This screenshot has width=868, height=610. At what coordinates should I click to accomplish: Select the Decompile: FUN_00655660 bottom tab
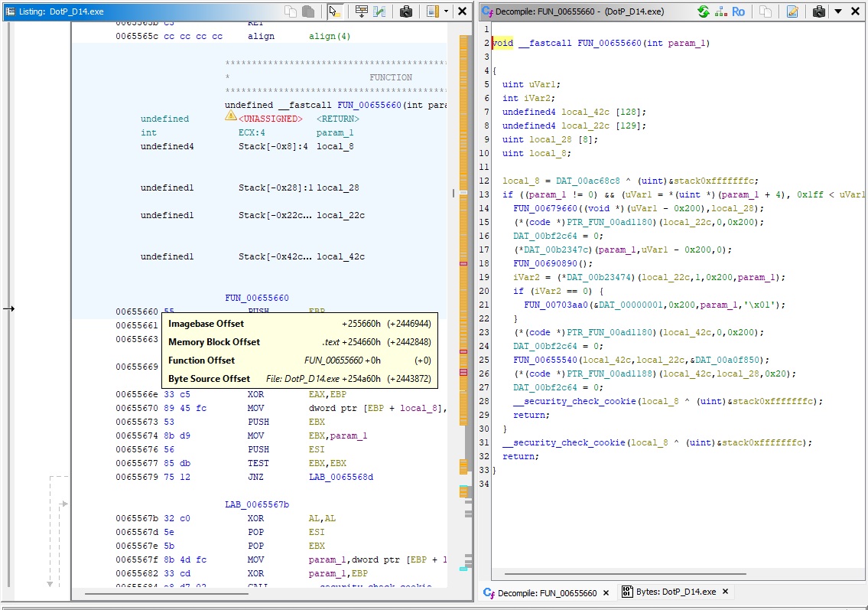click(x=546, y=592)
